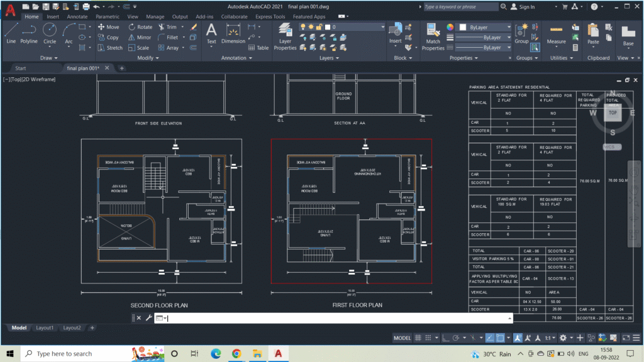Expand the Annotation panel
The width and height of the screenshot is (644, 362).
pyautogui.click(x=236, y=58)
